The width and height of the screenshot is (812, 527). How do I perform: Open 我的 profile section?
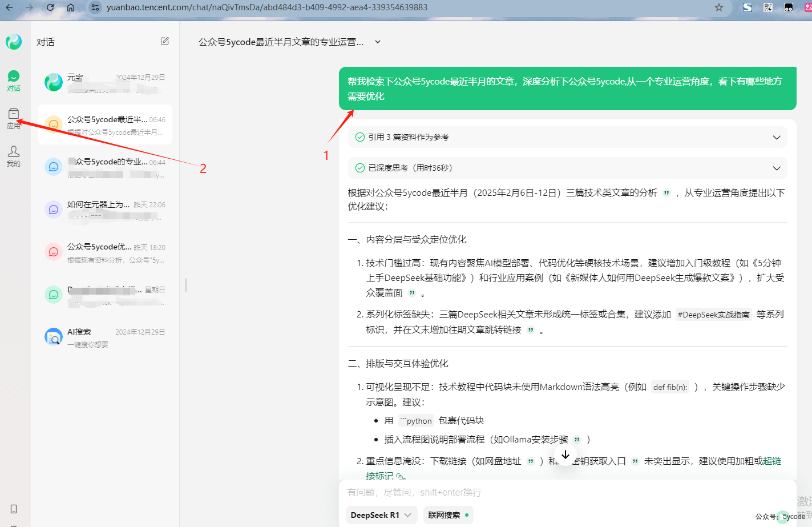coord(14,156)
